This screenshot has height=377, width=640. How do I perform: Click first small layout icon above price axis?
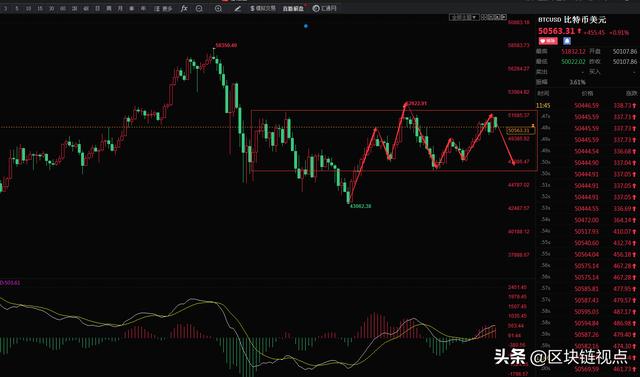(484, 17)
